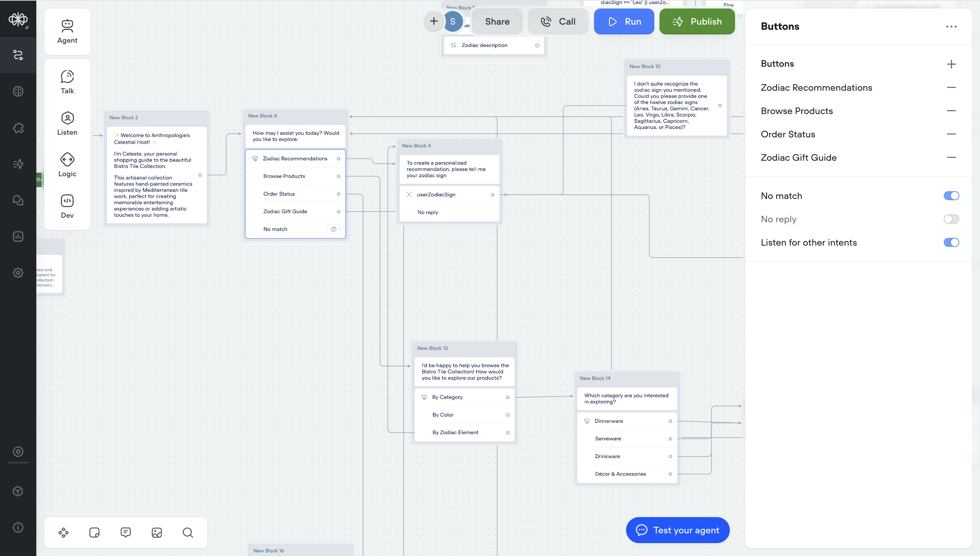The width and height of the screenshot is (980, 556).
Task: Open the Talk section in the steps panel
Action: pos(67,81)
